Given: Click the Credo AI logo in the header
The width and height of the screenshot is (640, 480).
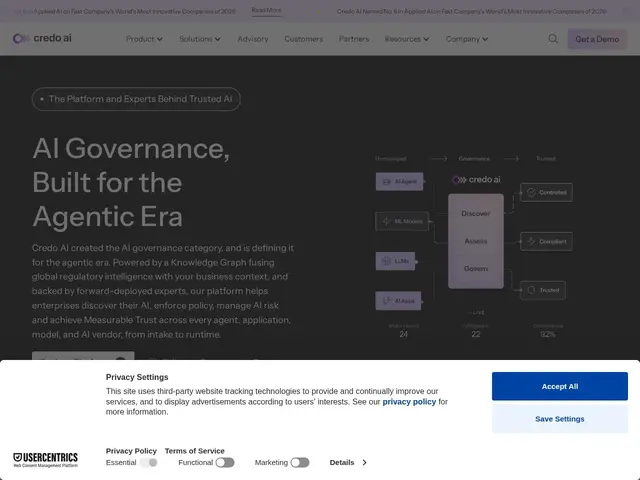Looking at the screenshot, I should [42, 38].
